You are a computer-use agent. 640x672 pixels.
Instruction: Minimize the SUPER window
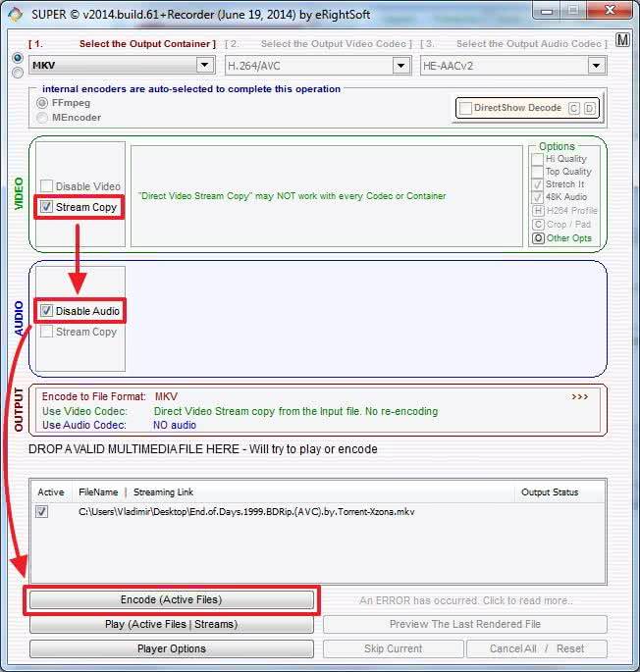(546, 11)
